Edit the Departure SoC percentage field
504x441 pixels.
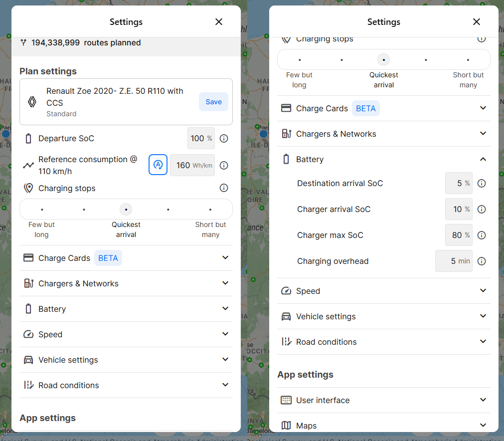(x=201, y=138)
